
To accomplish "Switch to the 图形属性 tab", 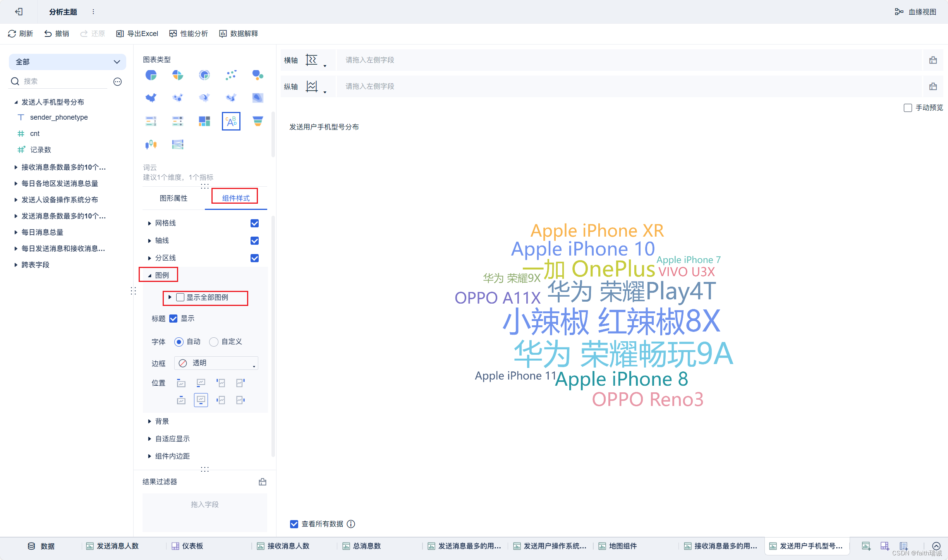I will click(x=173, y=198).
